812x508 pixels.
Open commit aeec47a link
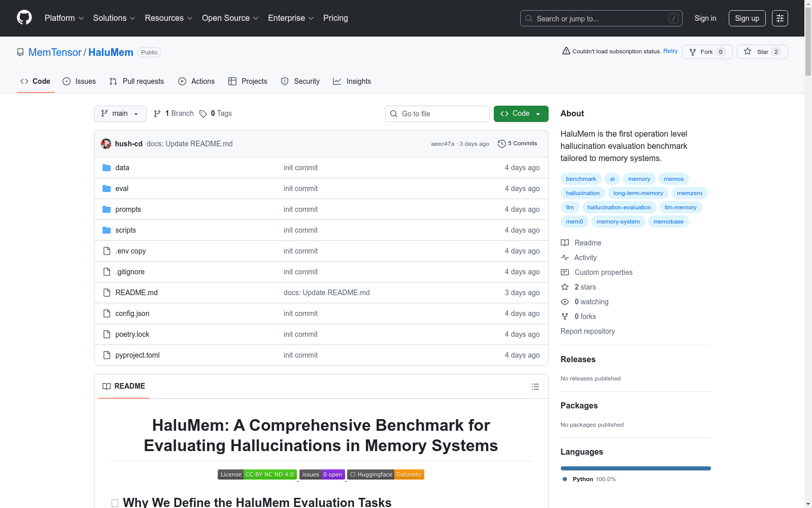tap(443, 144)
